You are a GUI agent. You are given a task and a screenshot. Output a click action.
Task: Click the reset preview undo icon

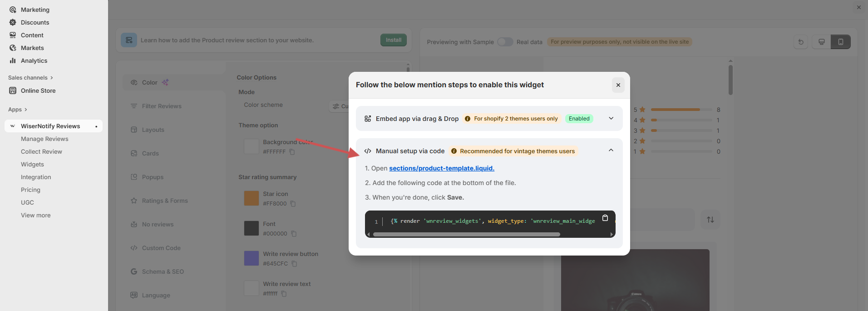[x=801, y=42]
